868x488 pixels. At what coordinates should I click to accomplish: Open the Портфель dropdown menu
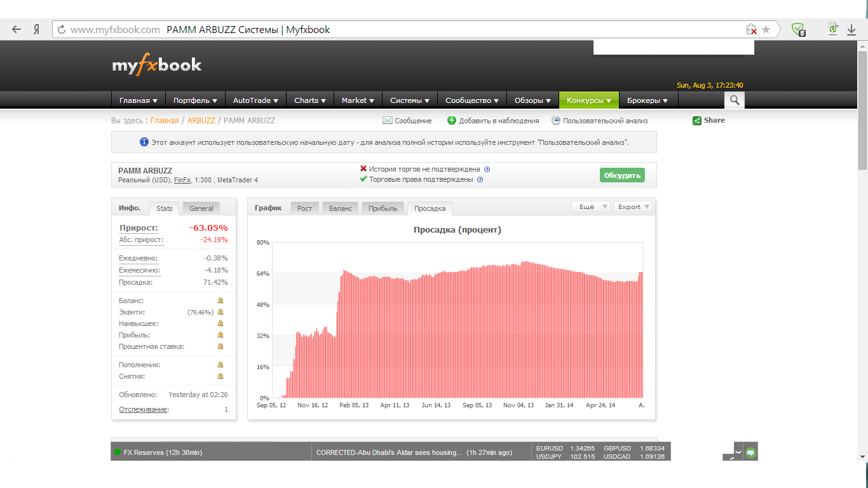(195, 100)
